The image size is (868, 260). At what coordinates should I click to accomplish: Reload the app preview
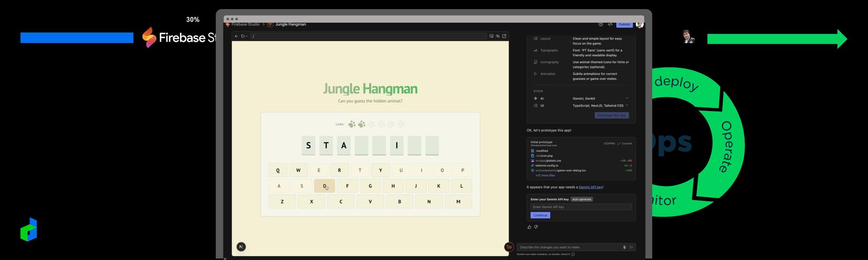tap(243, 36)
